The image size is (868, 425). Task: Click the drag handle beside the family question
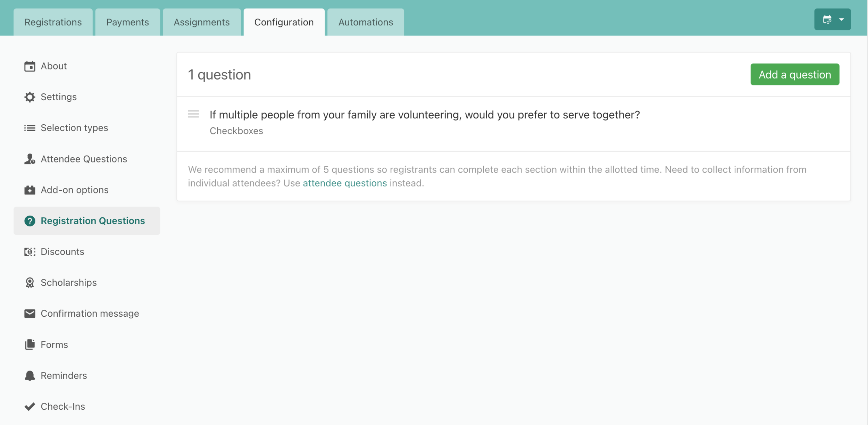click(x=193, y=114)
